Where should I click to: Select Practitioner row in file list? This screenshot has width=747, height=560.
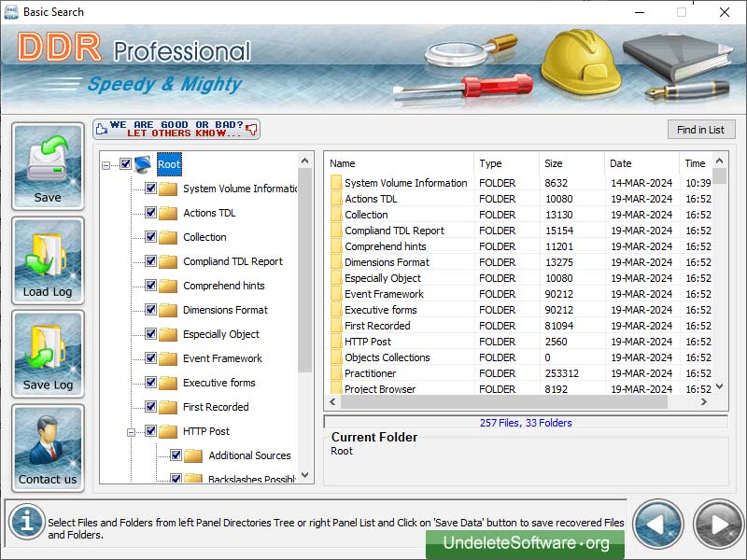(x=518, y=373)
